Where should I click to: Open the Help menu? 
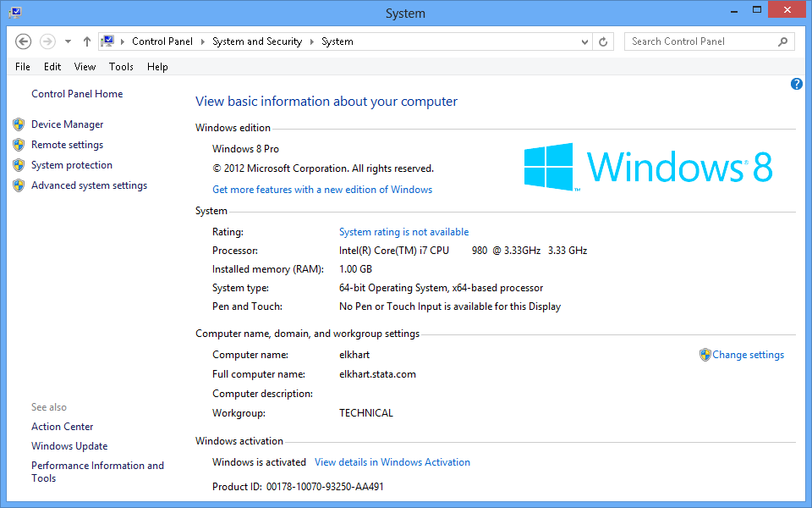[157, 67]
